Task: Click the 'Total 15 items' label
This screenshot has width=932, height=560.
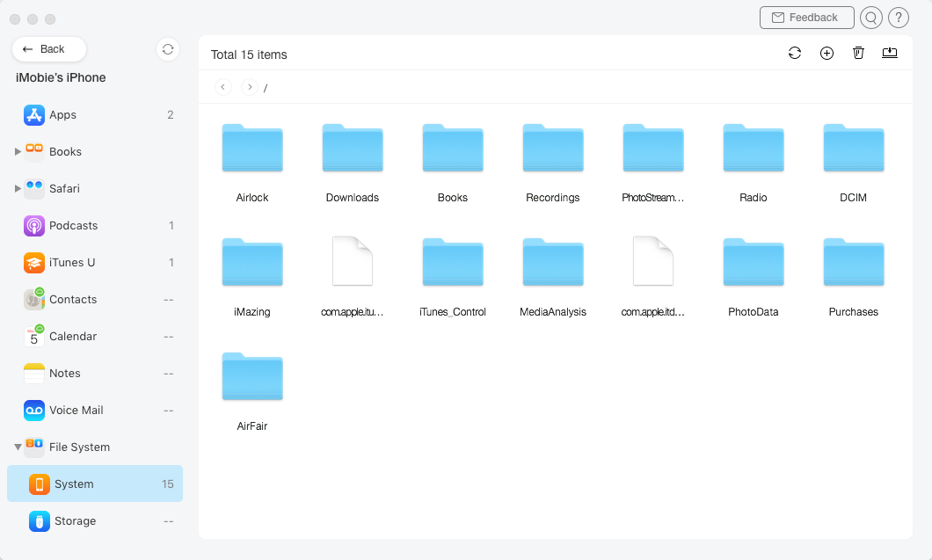Action: [249, 55]
